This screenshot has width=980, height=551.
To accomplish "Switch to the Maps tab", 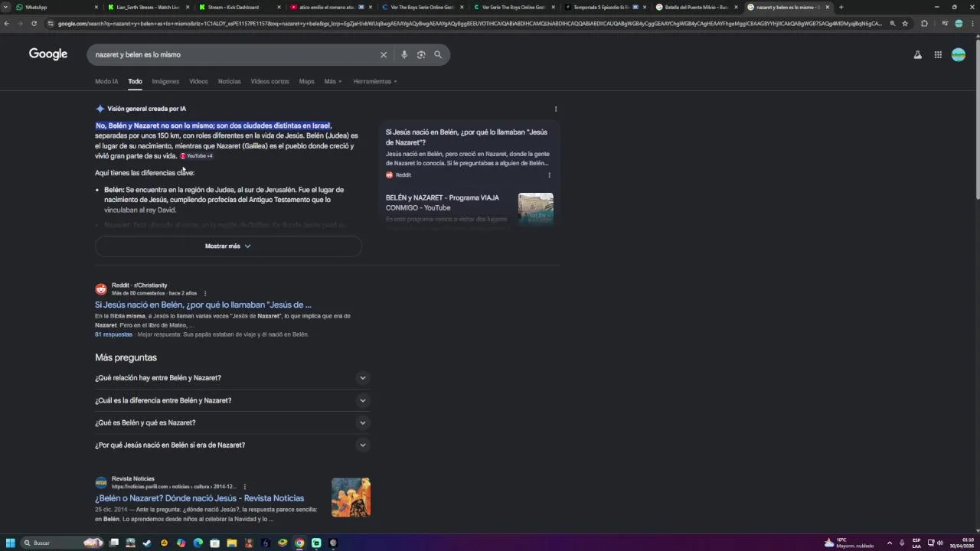I will (306, 81).
